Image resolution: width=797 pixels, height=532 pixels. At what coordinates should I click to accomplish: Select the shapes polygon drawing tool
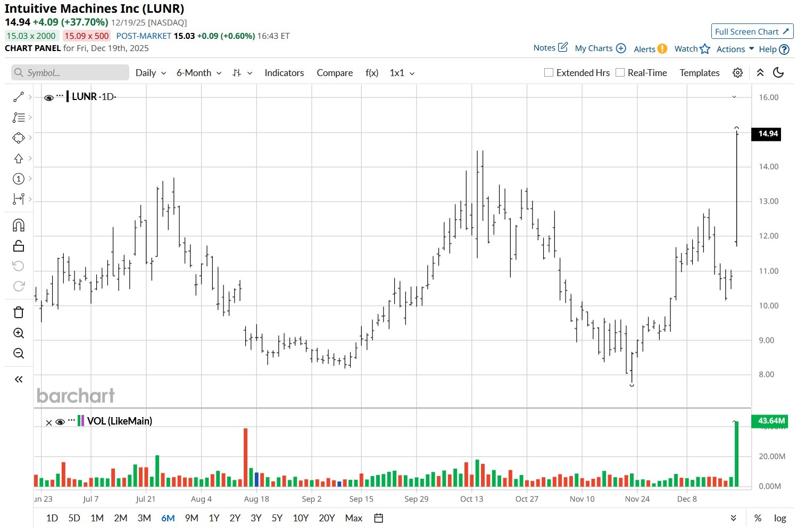point(19,138)
